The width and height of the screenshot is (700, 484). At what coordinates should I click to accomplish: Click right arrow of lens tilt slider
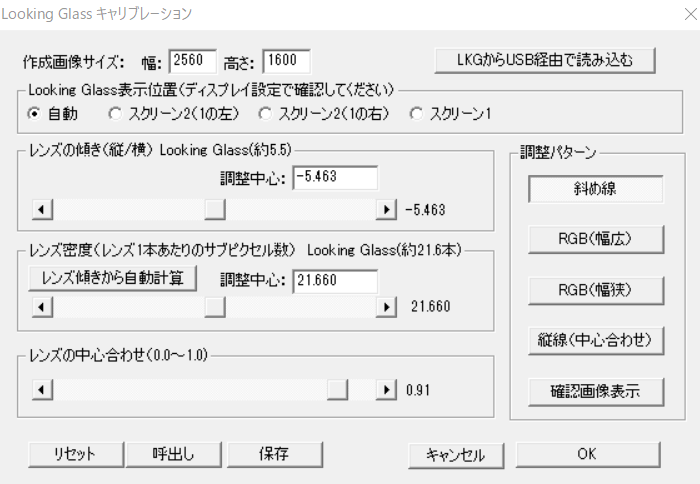click(x=386, y=209)
